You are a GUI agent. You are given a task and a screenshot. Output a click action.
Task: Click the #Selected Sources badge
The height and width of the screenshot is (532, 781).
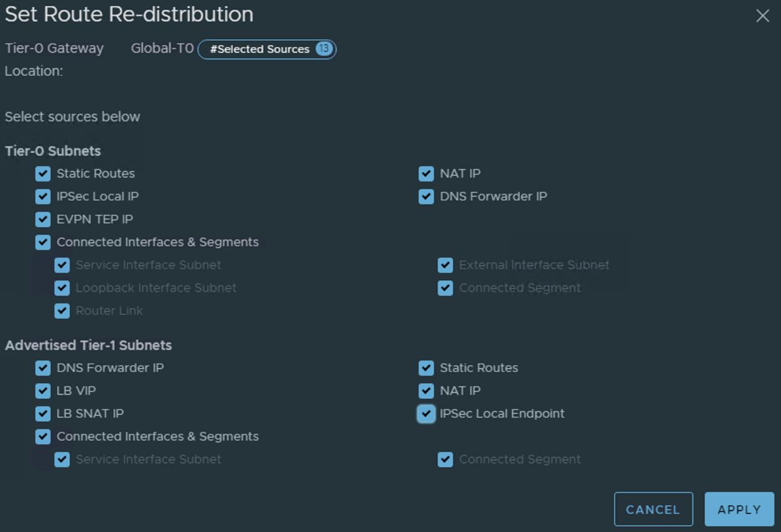point(267,49)
